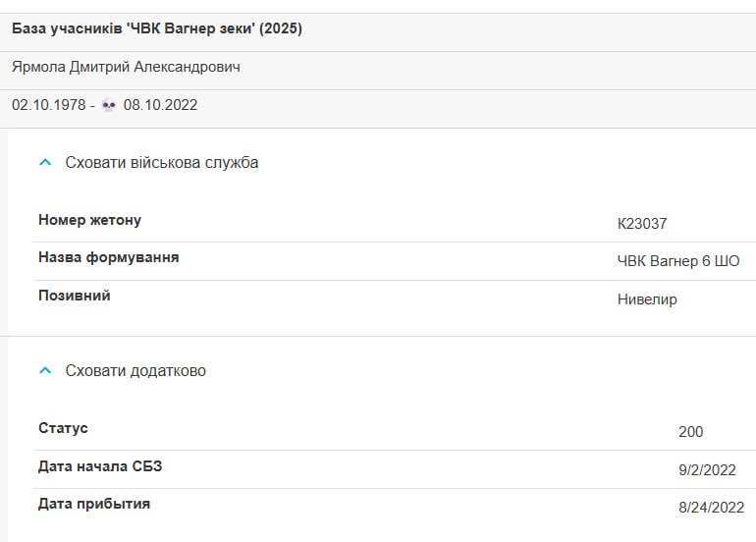This screenshot has height=542, width=756.
Task: Select the value ЧВК Вагнер 6 ШО
Action: 678,261
